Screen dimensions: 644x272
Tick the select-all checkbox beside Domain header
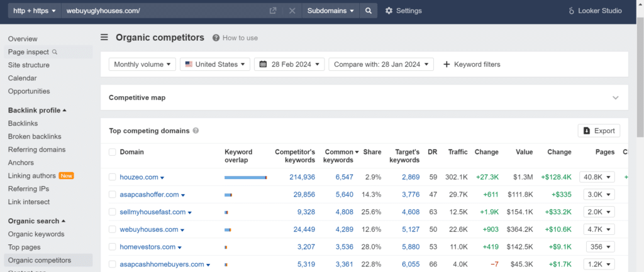coord(113,152)
